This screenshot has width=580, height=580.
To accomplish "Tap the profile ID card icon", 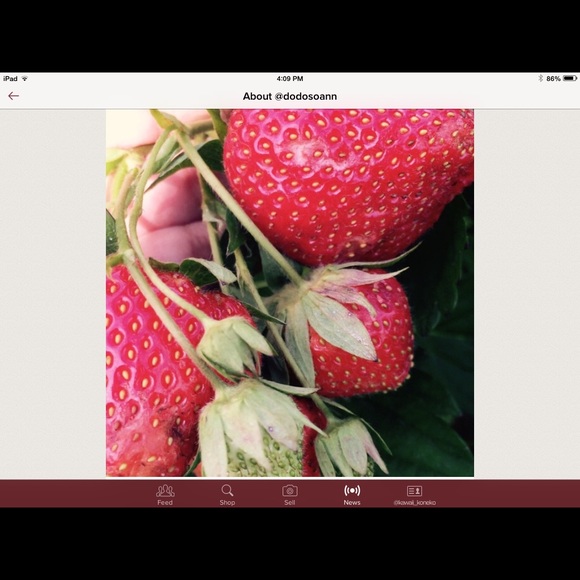I will pos(414,491).
